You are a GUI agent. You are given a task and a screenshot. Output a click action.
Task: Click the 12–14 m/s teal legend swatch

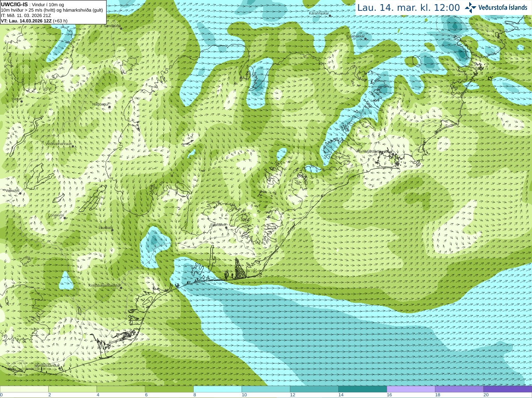tap(314, 389)
